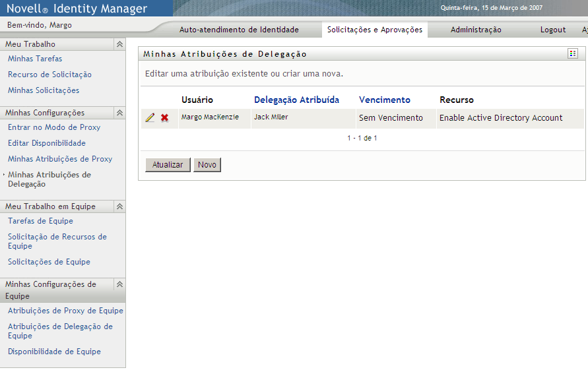Screen dimensions: 588x372
Task: Open the Administração tab
Action: (476, 30)
